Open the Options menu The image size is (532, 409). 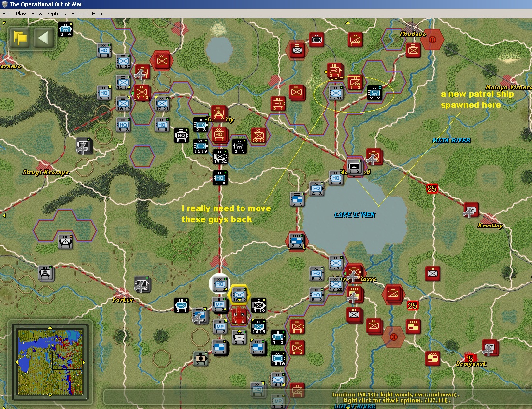click(57, 14)
